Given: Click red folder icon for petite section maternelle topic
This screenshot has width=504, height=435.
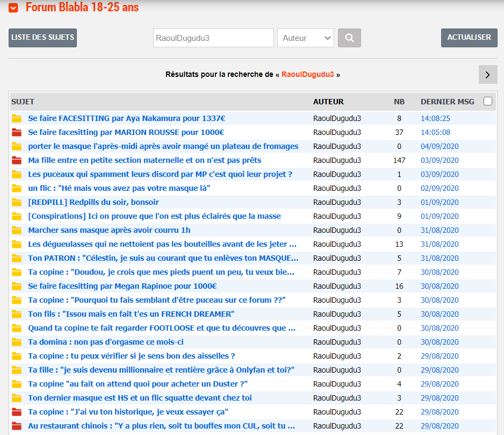Looking at the screenshot, I should coord(17,160).
